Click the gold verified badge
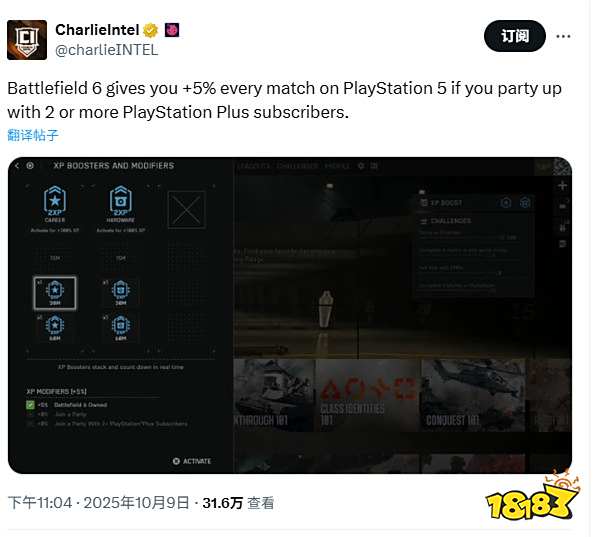Screen dimensions: 593x537 pyautogui.click(x=151, y=30)
